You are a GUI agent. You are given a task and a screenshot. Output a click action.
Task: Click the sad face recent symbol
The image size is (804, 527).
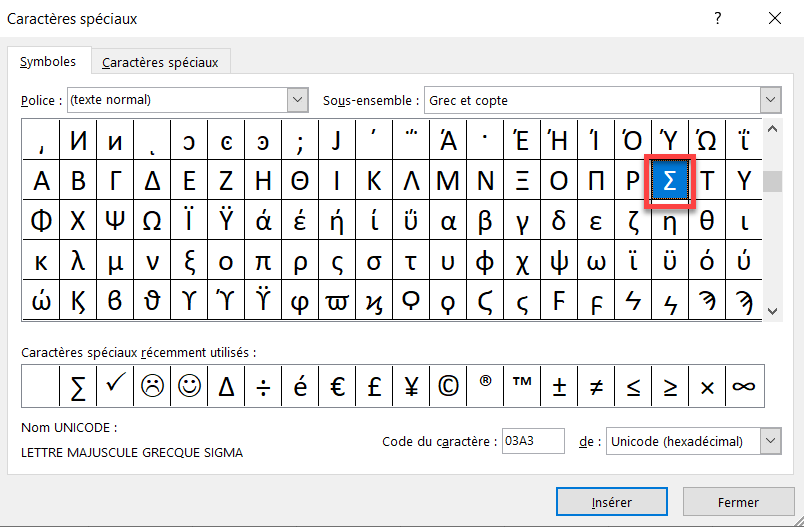click(x=152, y=386)
